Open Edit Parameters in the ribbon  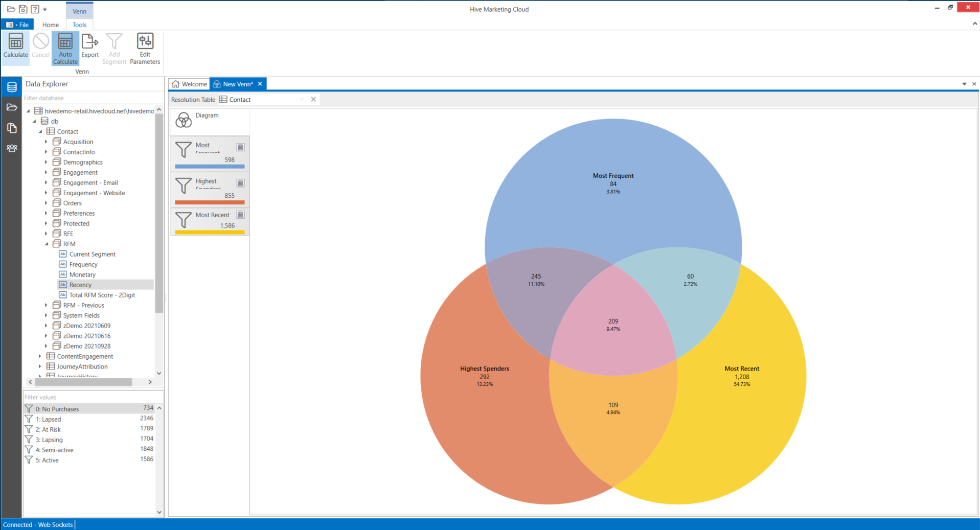145,49
